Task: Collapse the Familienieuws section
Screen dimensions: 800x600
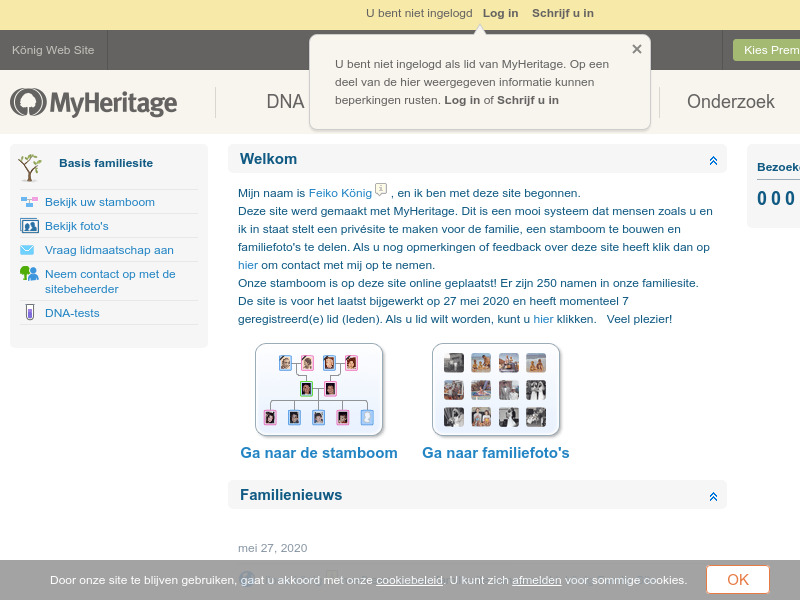Action: 713,494
